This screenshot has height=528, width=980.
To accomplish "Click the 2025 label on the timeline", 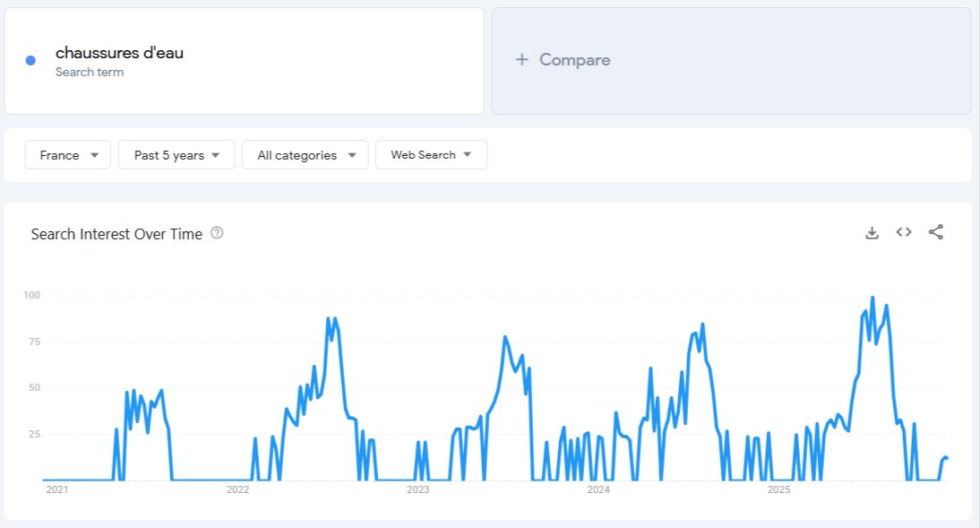I will click(778, 489).
